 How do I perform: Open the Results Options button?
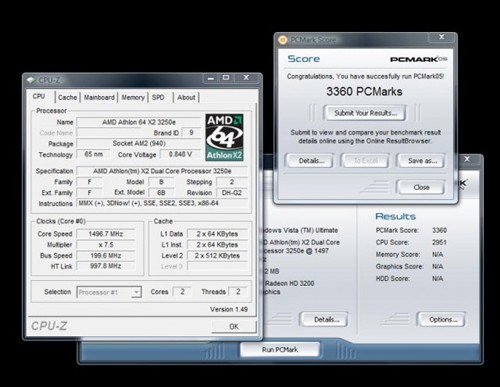point(442,320)
